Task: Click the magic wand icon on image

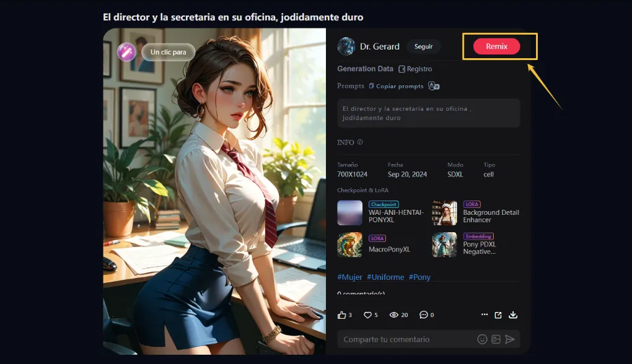Action: point(126,52)
